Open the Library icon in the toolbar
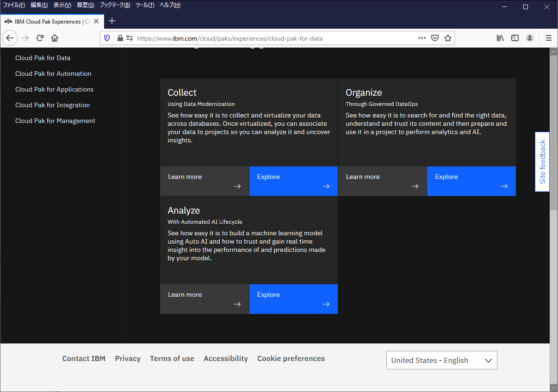 click(500, 38)
